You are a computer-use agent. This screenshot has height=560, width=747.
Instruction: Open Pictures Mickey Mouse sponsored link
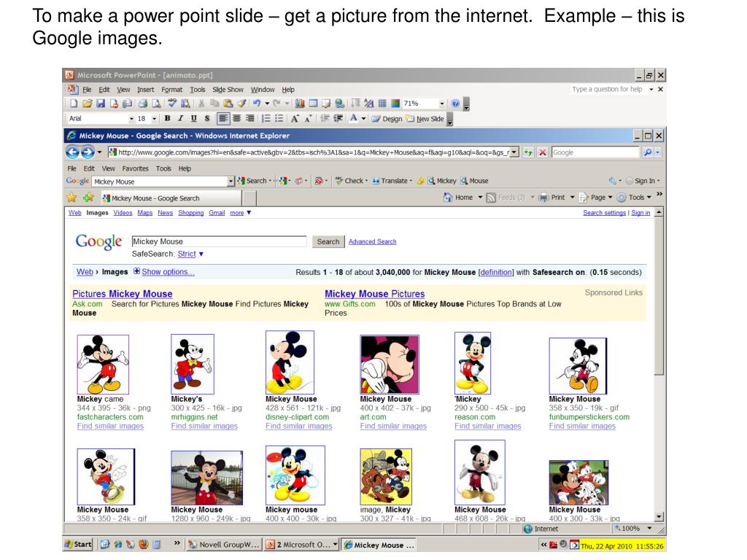click(x=123, y=294)
